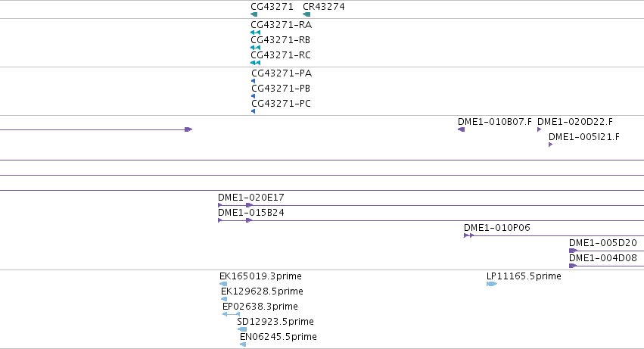Click the DME1-020D22.F purple arrow glyph
Image resolution: width=644 pixels, height=349 pixels.
tap(540, 129)
